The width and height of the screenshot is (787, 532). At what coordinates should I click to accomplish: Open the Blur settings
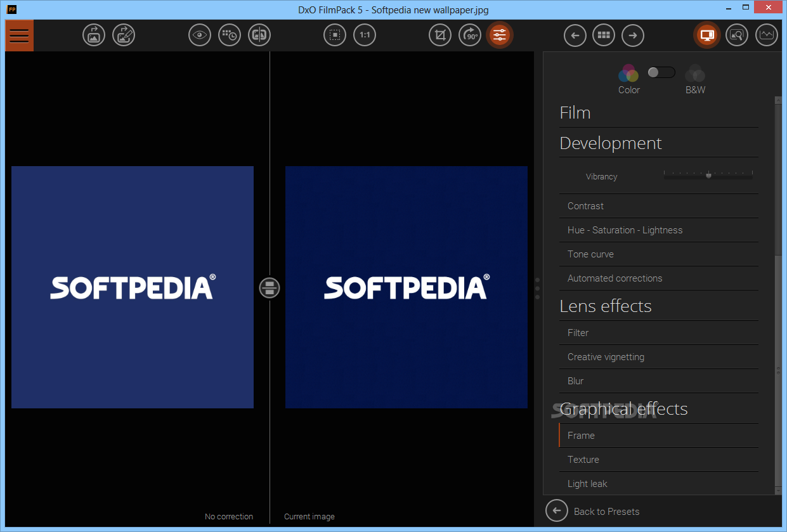659,381
